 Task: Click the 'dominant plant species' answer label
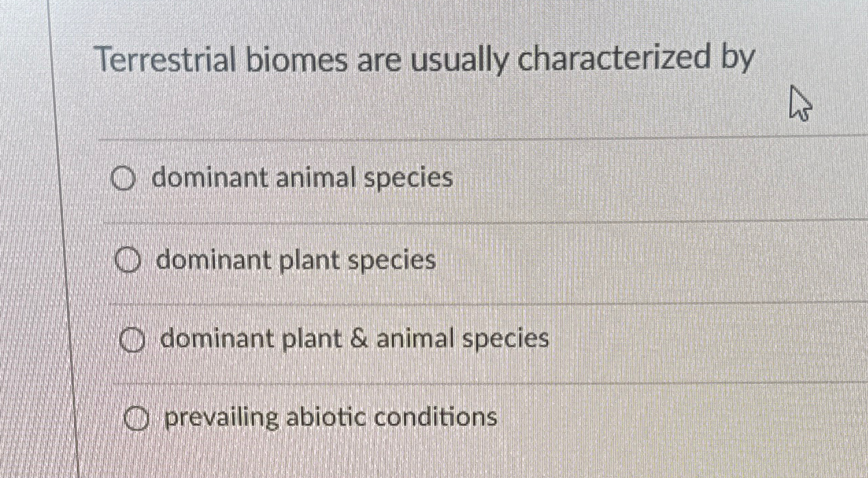click(x=295, y=261)
